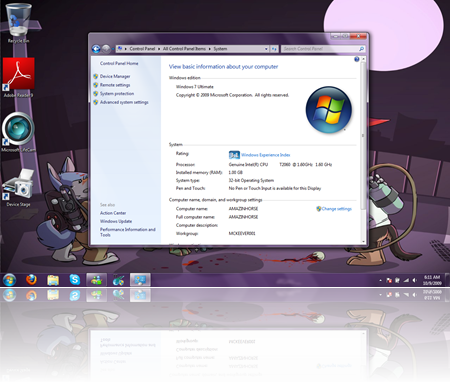Open Remote settings from the sidebar
The height and width of the screenshot is (382, 450).
pos(115,85)
